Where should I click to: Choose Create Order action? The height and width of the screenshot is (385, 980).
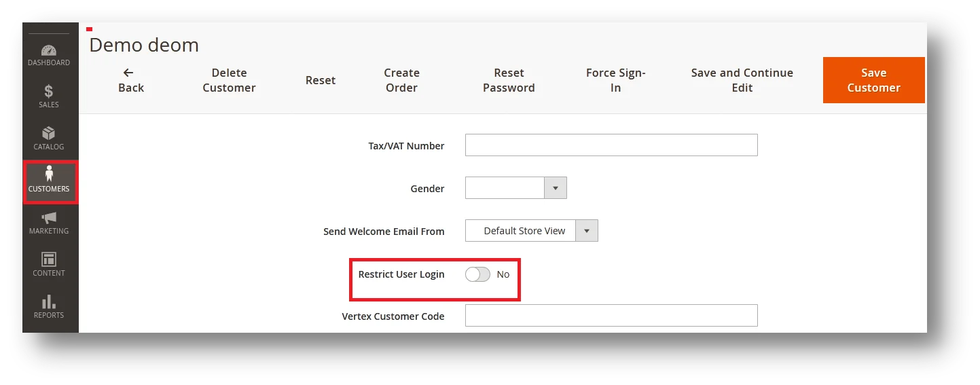click(x=401, y=80)
